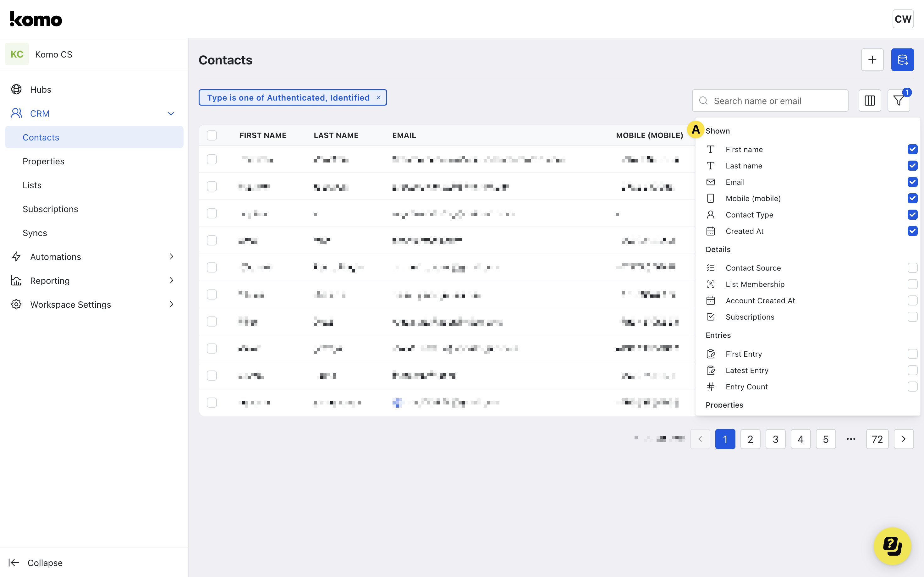Viewport: 924px width, 577px height.
Task: Expand the Automations menu
Action: click(171, 257)
